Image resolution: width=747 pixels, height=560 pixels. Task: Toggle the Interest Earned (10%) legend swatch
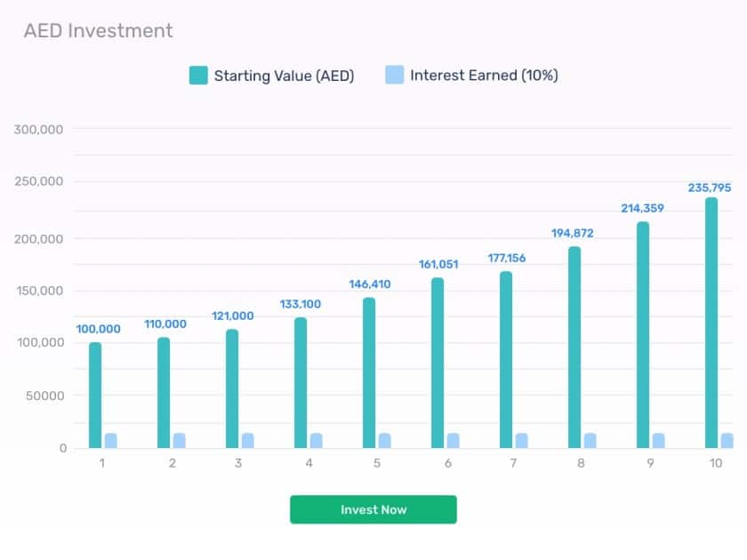(395, 75)
